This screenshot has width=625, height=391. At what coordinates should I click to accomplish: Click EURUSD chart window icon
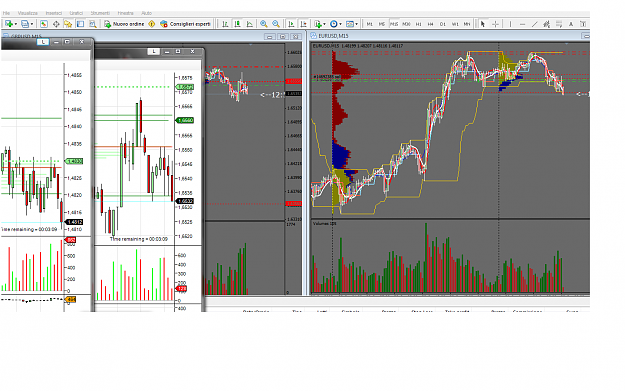[x=314, y=36]
